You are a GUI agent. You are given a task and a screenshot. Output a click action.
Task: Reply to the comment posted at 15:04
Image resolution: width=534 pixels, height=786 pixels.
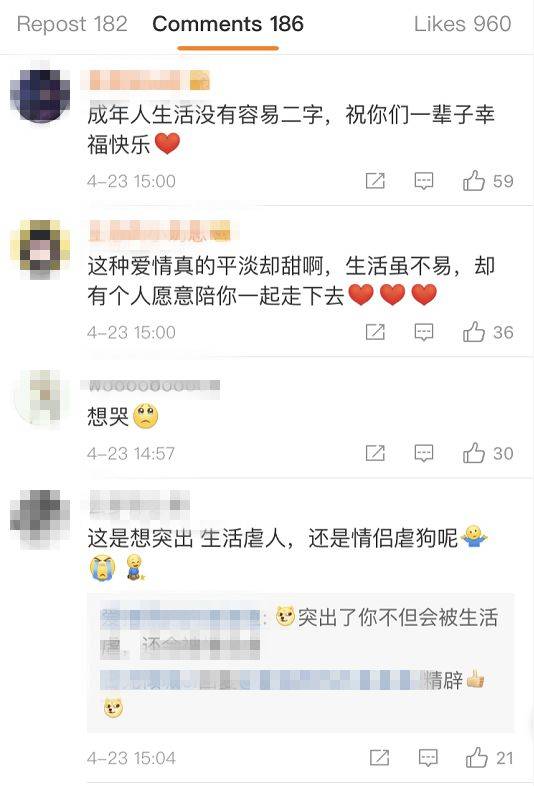click(x=428, y=757)
